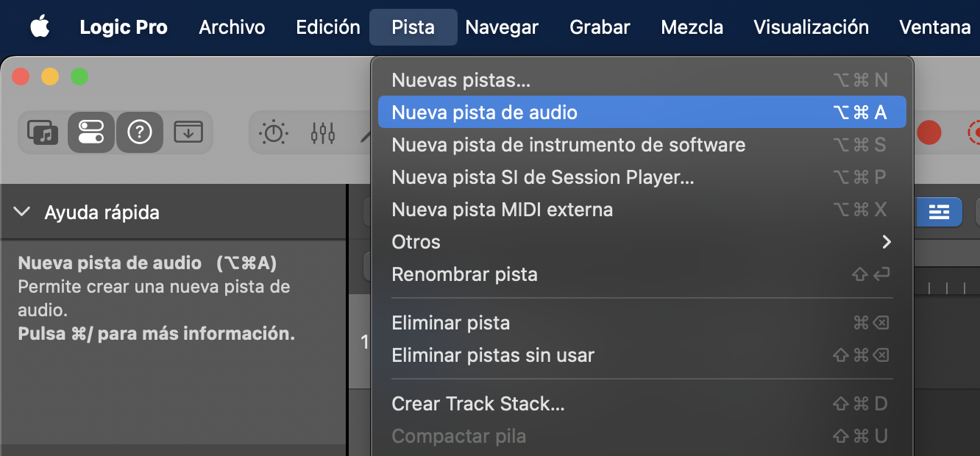The width and height of the screenshot is (980, 456).
Task: Click the dashed-circle capture recording icon
Action: pyautogui.click(x=974, y=132)
